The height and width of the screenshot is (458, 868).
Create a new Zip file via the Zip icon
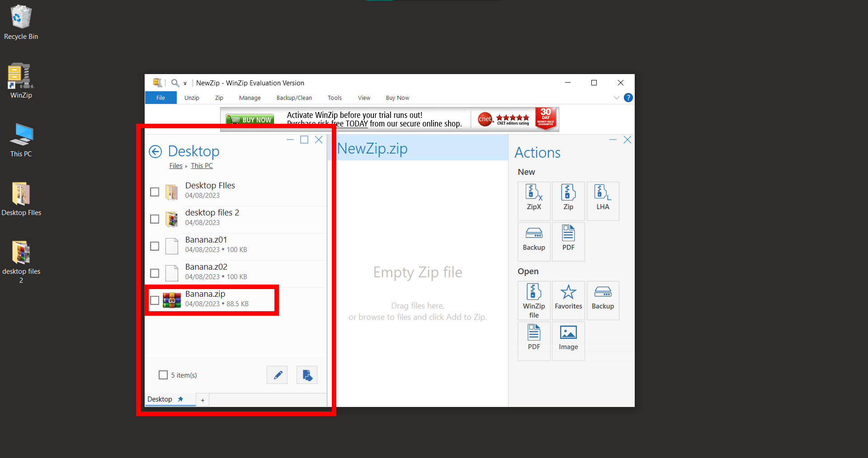568,201
